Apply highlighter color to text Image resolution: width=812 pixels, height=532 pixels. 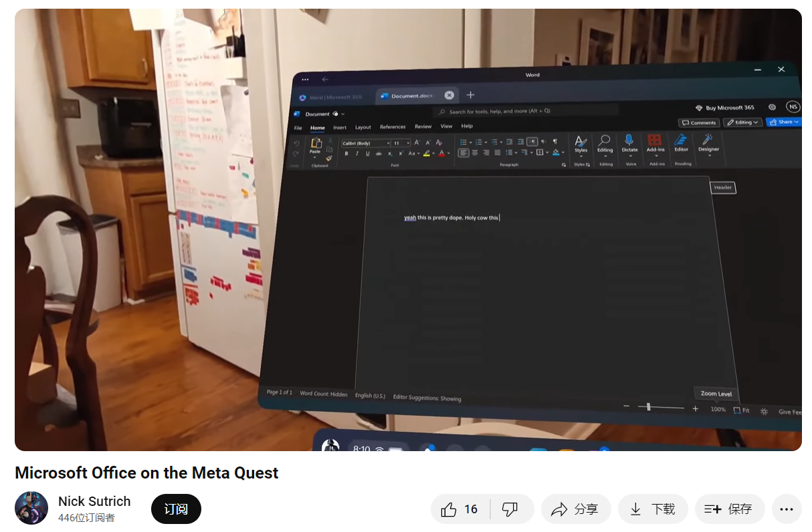tap(426, 152)
